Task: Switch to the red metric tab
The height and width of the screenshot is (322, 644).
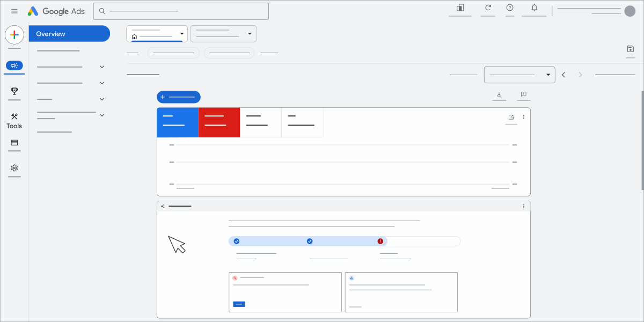Action: [x=219, y=122]
